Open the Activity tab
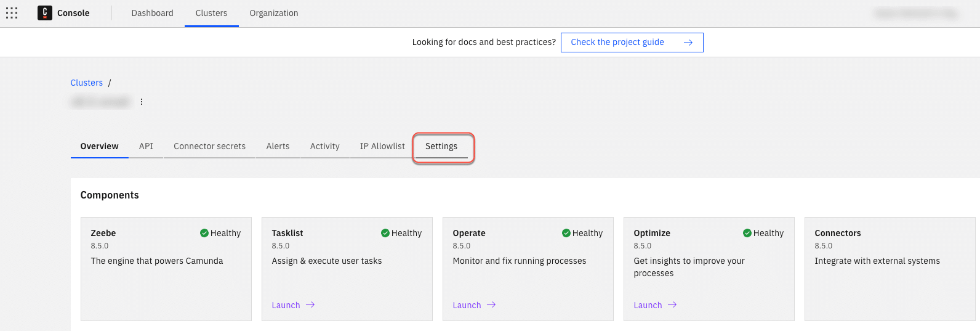This screenshot has height=331, width=980. [x=324, y=146]
